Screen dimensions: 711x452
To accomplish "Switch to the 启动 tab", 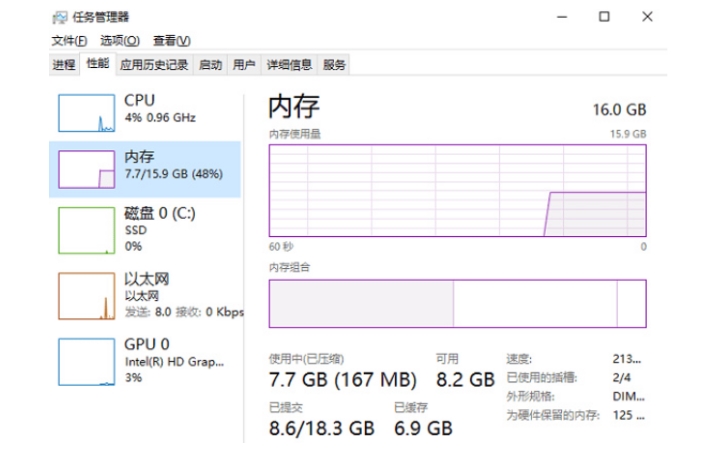I will coord(210,65).
